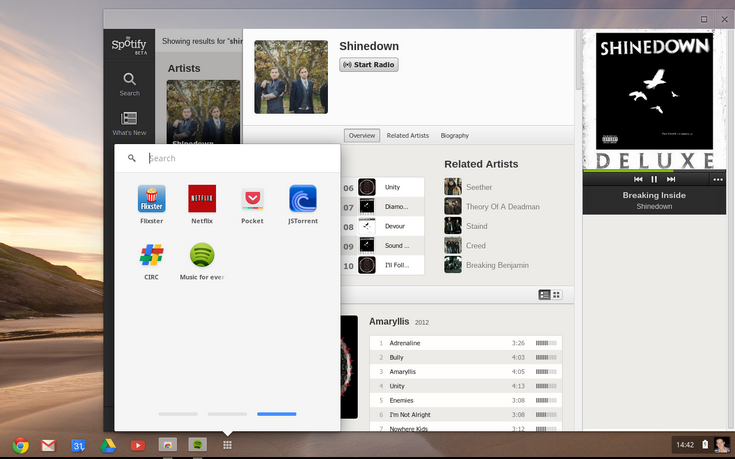Click the launcher magnifier icon
This screenshot has width=735, height=459.
point(132,158)
